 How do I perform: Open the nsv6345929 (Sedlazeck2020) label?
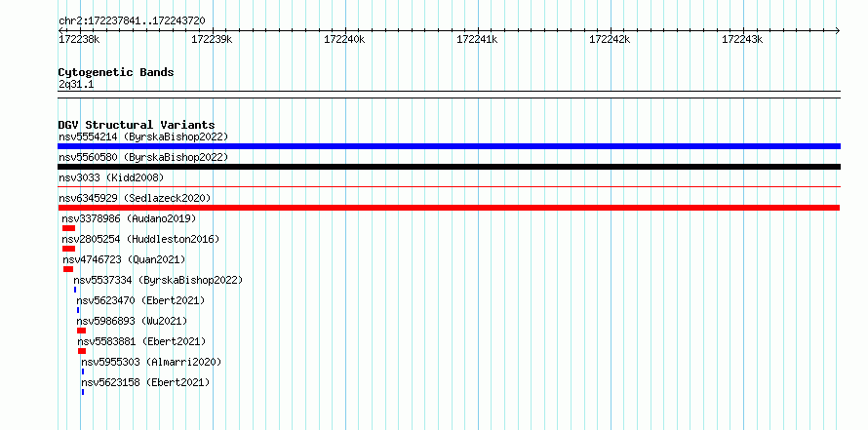(135, 198)
